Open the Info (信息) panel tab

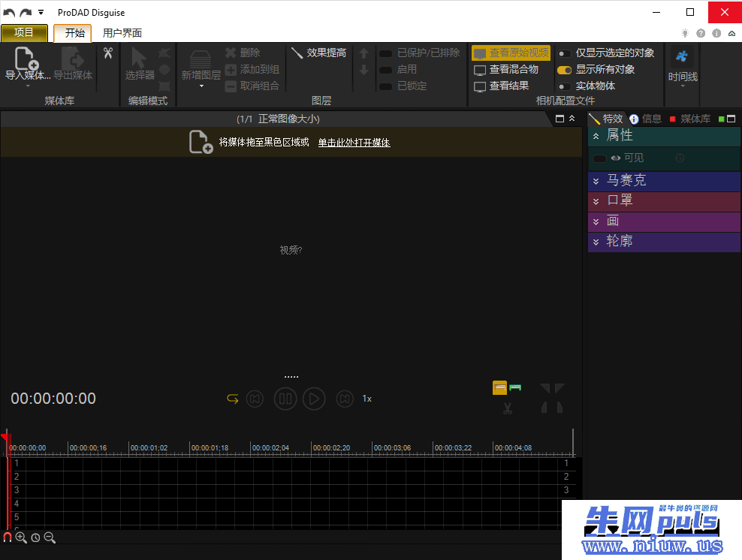645,119
